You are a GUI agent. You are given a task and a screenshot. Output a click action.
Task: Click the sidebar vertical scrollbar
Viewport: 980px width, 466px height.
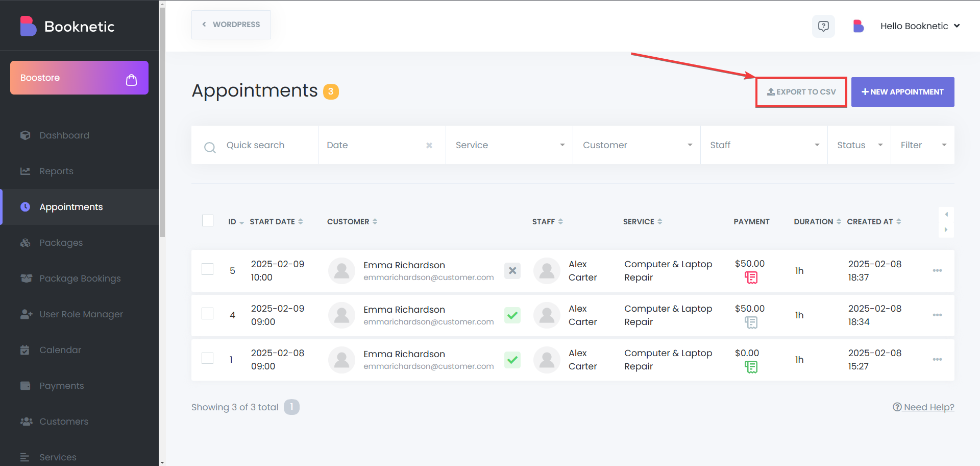162,123
